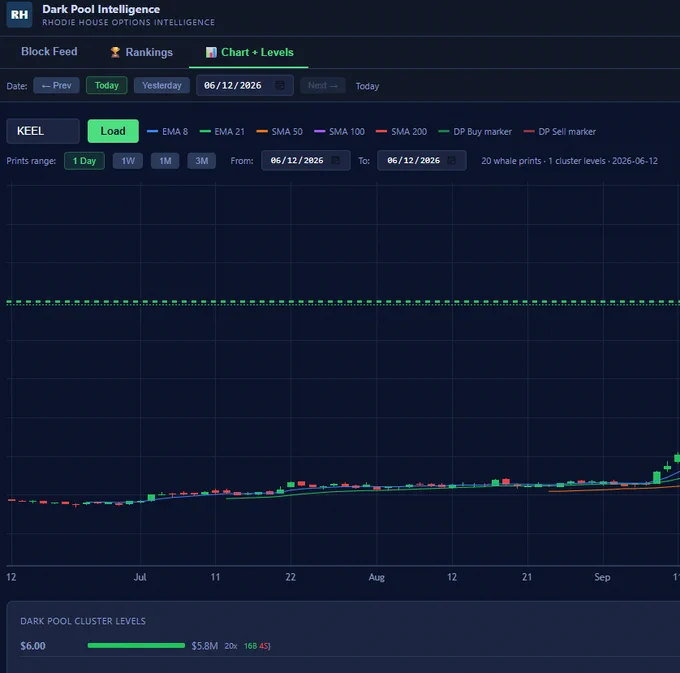Screen dimensions: 680x673
Task: Select the 1W prints range
Action: 128,161
